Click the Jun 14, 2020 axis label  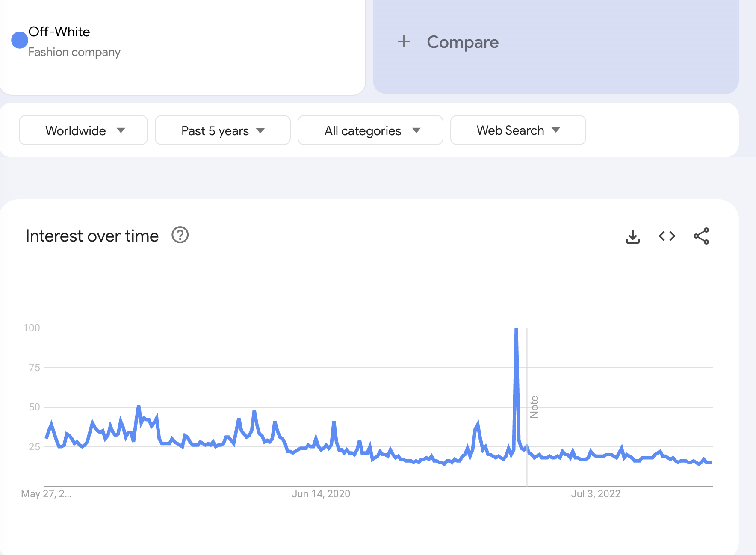320,494
